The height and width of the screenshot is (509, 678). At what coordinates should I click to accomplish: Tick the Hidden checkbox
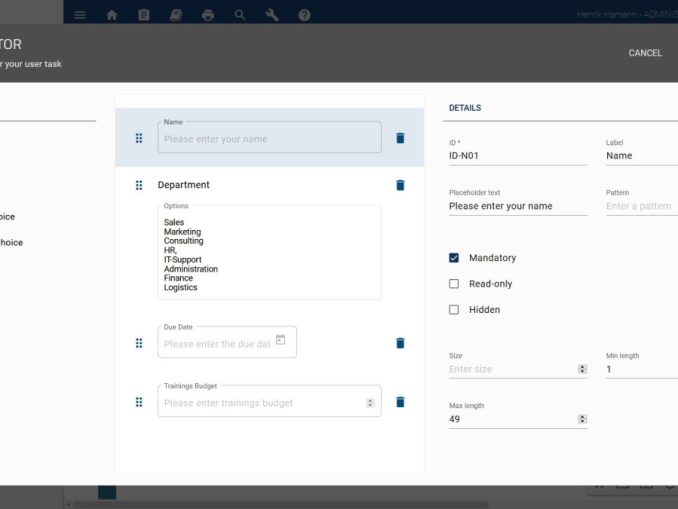[454, 310]
